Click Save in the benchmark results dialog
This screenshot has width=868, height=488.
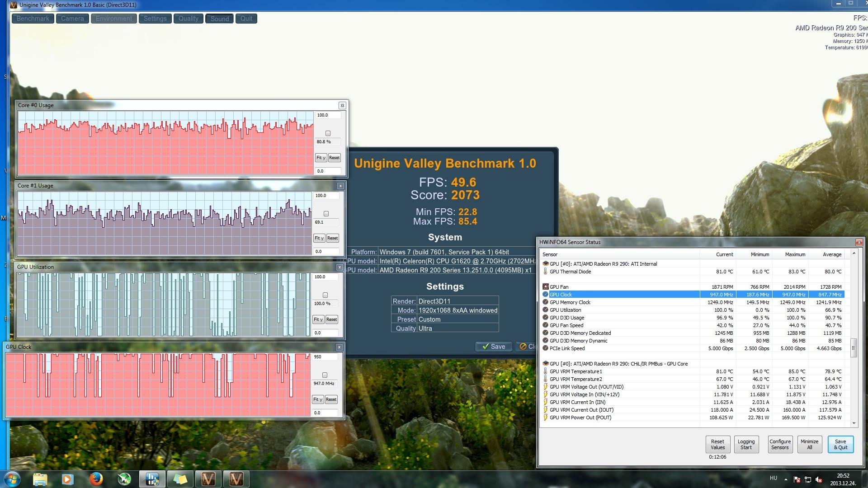494,347
